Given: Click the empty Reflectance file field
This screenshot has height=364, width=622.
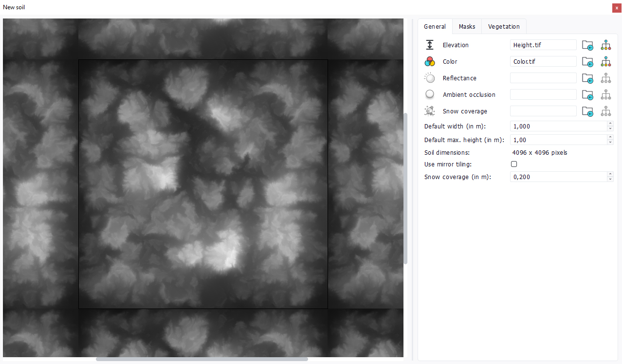Looking at the screenshot, I should pos(543,78).
